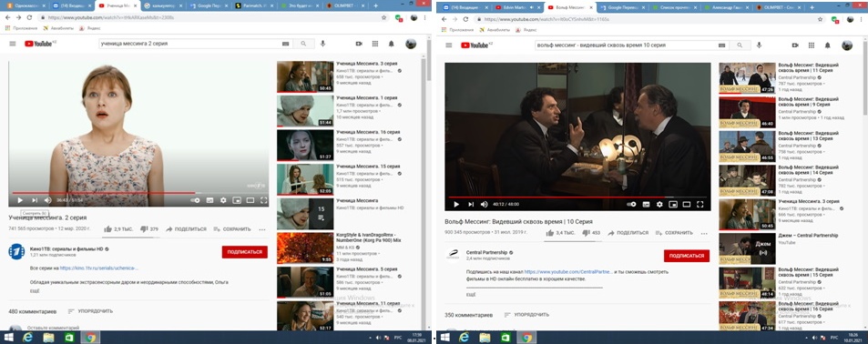868x344 pixels.
Task: Open more actions menu under left window video
Action: 261,229
